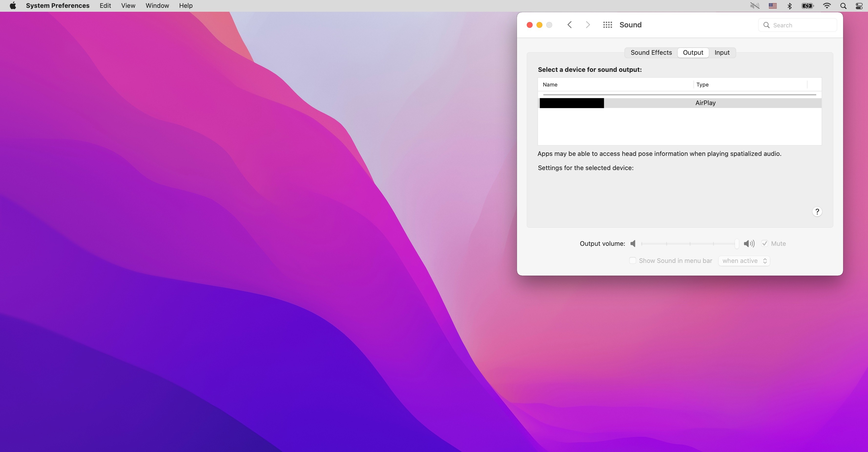The width and height of the screenshot is (868, 452).
Task: Click the back navigation chevron
Action: point(569,25)
